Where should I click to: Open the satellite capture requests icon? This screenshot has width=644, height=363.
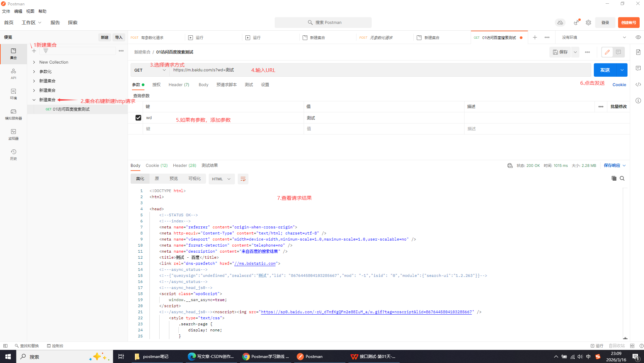tap(577, 23)
